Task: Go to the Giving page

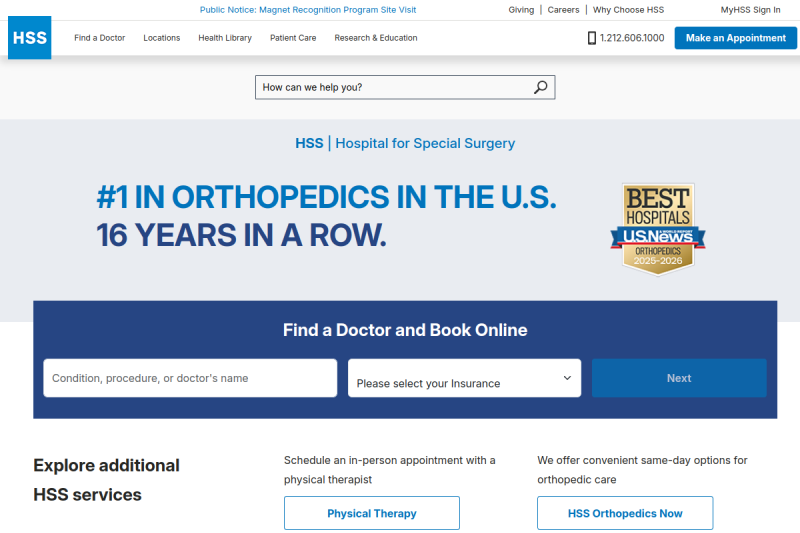Action: (x=521, y=10)
